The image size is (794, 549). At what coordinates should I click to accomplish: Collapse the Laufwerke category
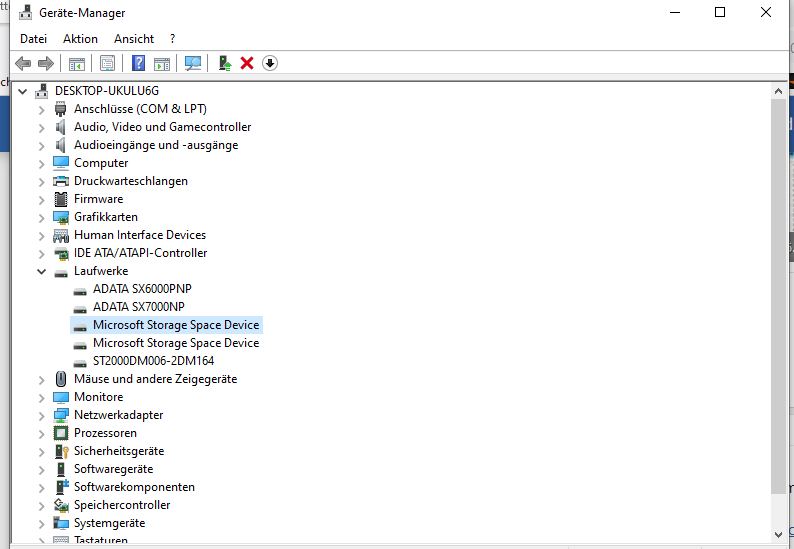42,271
